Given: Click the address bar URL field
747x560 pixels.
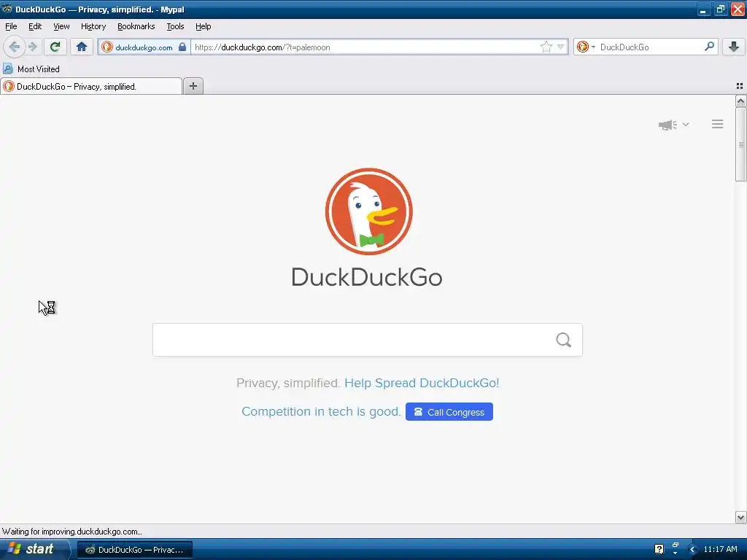Looking at the screenshot, I should tap(366, 47).
